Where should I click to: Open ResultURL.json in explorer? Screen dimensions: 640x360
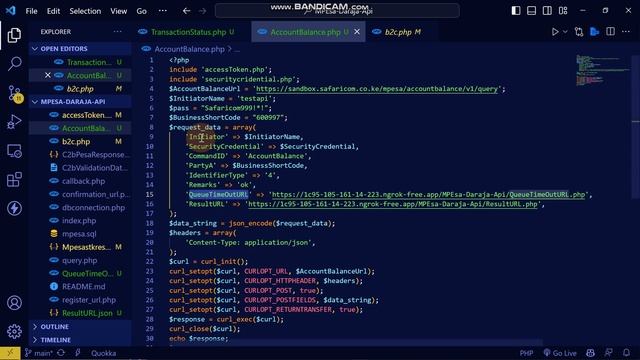pyautogui.click(x=80, y=313)
